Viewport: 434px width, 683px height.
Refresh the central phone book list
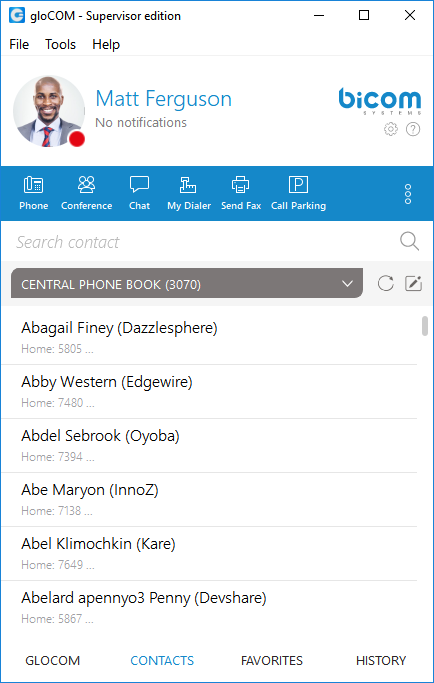386,284
